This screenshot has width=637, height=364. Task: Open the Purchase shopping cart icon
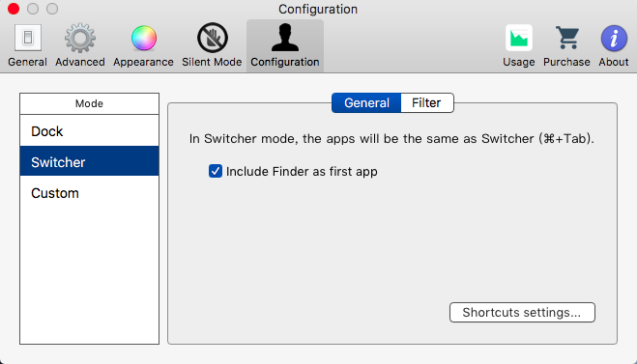pos(567,38)
